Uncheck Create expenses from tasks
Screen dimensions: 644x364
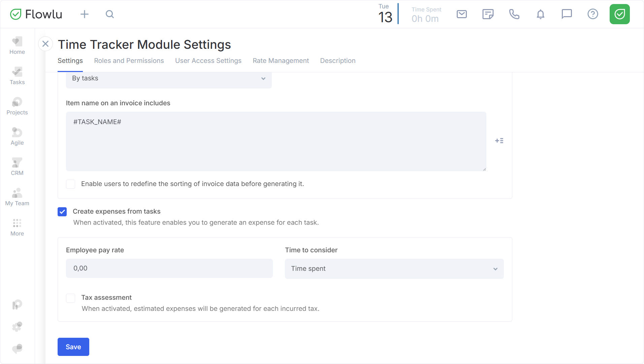62,212
